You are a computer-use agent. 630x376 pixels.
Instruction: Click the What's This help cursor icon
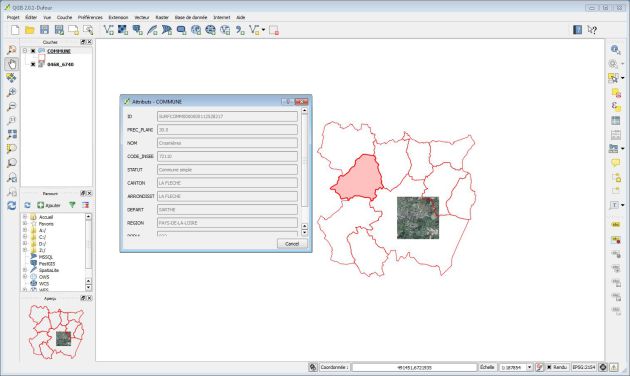point(592,30)
